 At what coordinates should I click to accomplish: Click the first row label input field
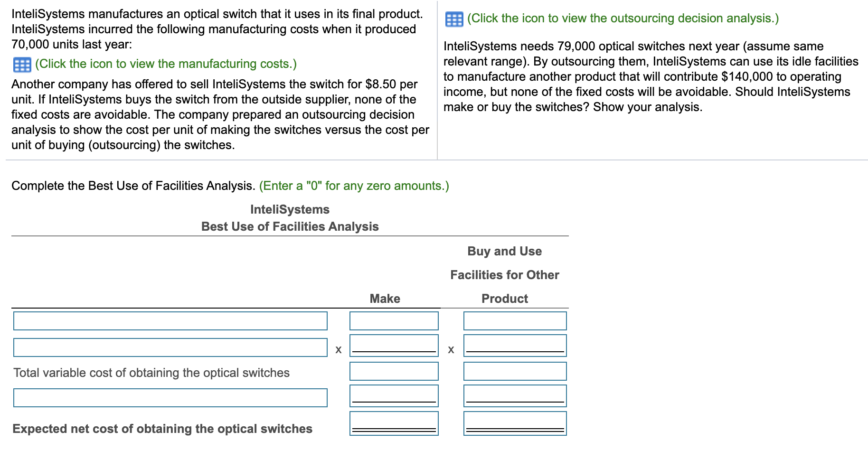coord(170,321)
